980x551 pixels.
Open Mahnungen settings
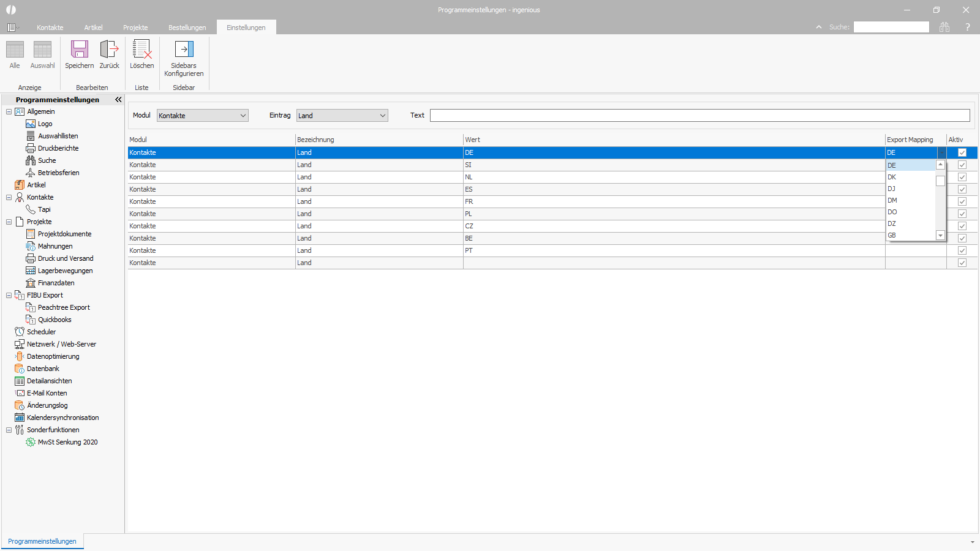pos(55,246)
